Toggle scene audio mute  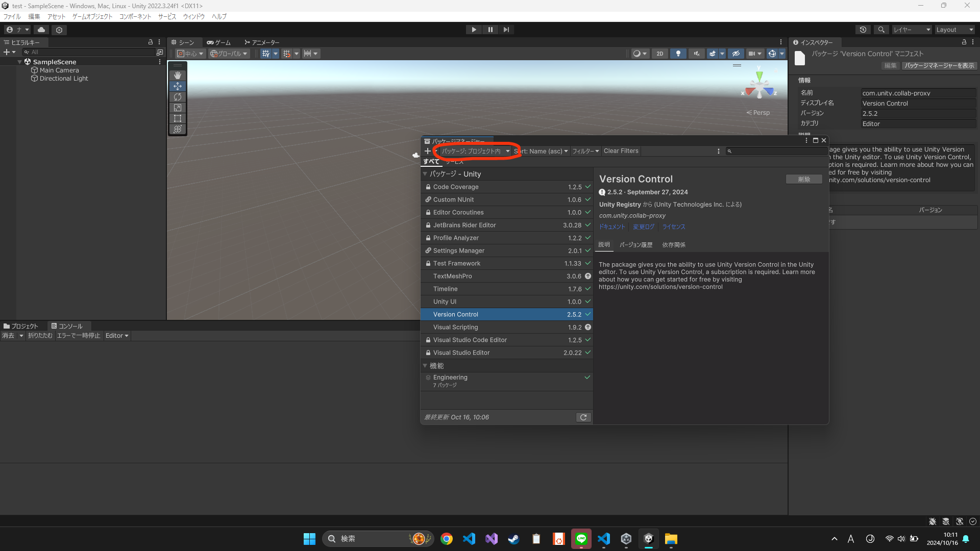(x=696, y=54)
